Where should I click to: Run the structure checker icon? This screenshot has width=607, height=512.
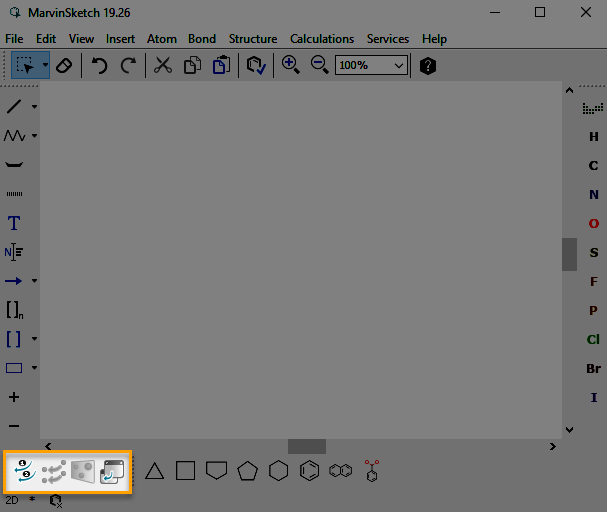point(257,65)
